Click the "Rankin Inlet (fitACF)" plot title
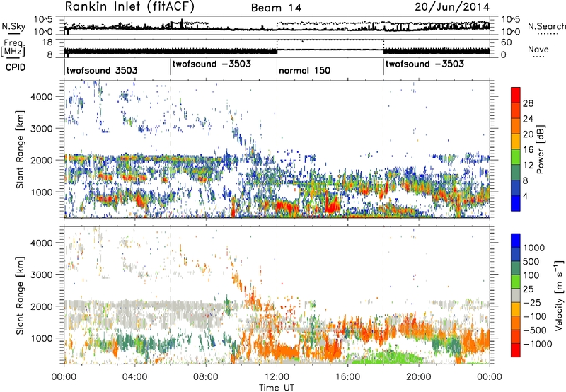 [x=129, y=6]
